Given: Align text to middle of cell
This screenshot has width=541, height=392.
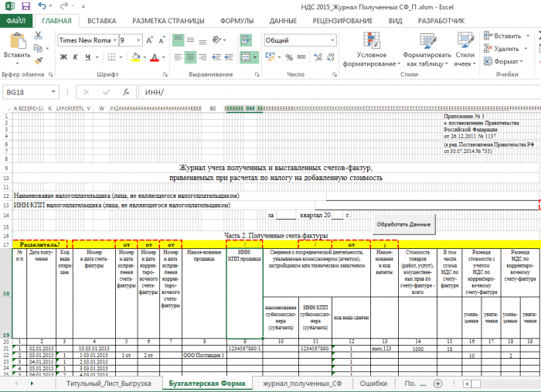Looking at the screenshot, I should (190, 40).
